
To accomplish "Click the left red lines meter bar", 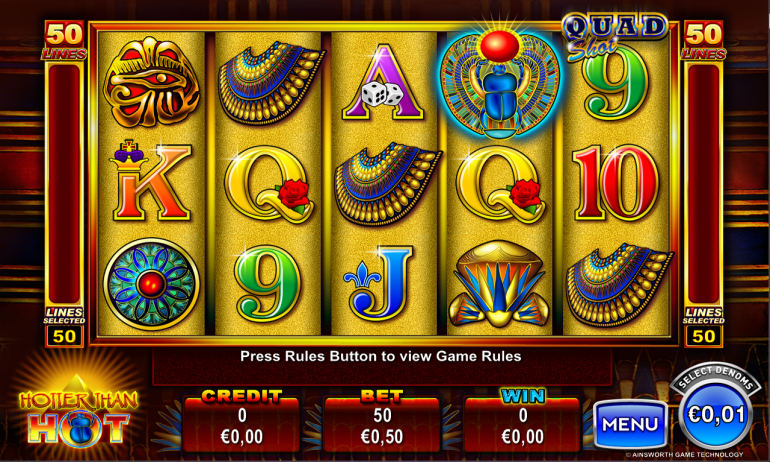I will pos(64,184).
